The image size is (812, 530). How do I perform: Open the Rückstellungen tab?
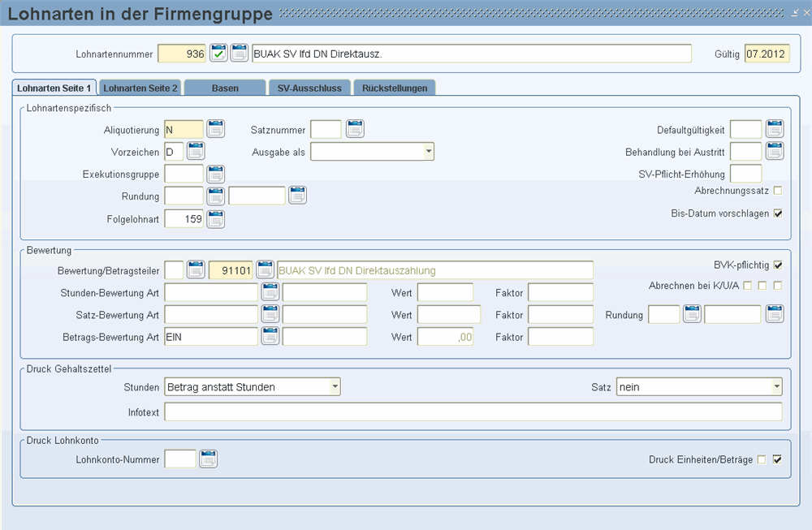click(x=395, y=88)
